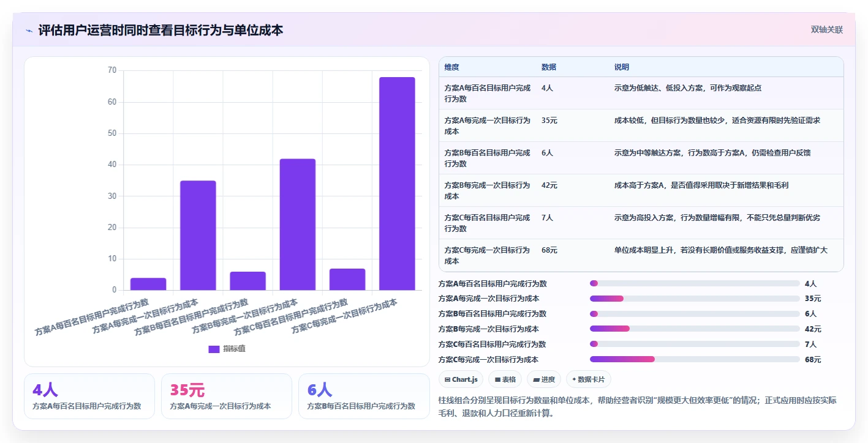Click the trend icon beside the page title

tap(29, 31)
